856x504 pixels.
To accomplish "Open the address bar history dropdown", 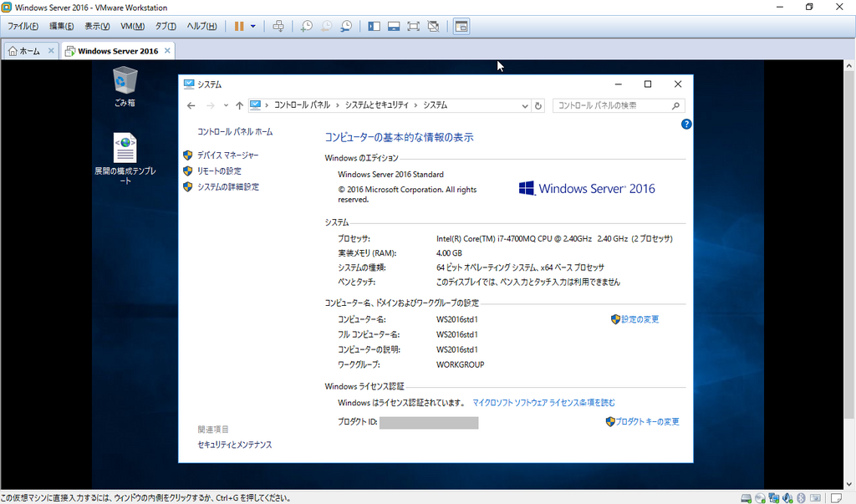I will pos(525,105).
